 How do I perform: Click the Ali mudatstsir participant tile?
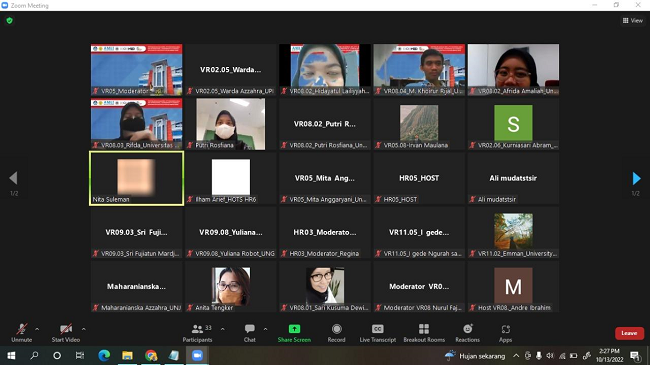tap(513, 178)
